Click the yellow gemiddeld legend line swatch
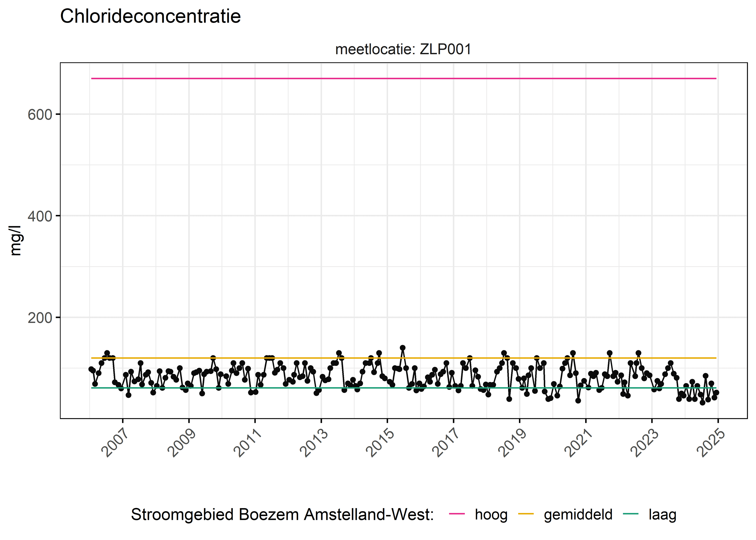The height and width of the screenshot is (540, 756). coord(526,514)
